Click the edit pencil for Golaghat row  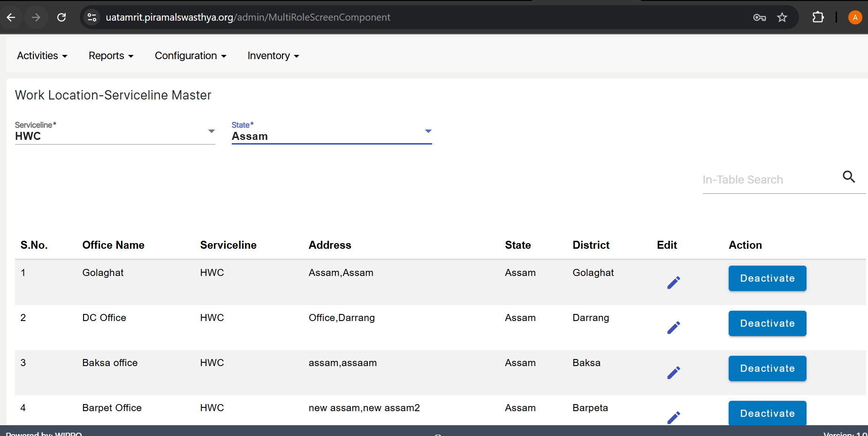673,283
